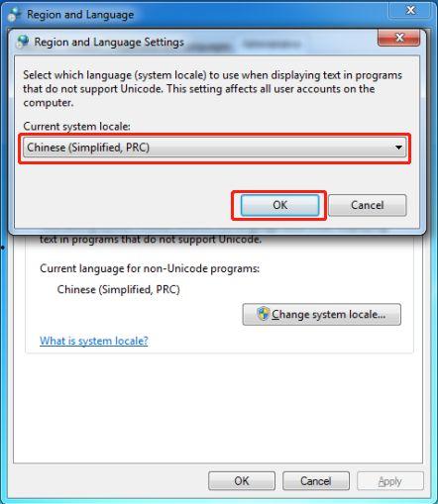
Task: Click Current language for non-Unicode programs label
Action: coord(150,268)
